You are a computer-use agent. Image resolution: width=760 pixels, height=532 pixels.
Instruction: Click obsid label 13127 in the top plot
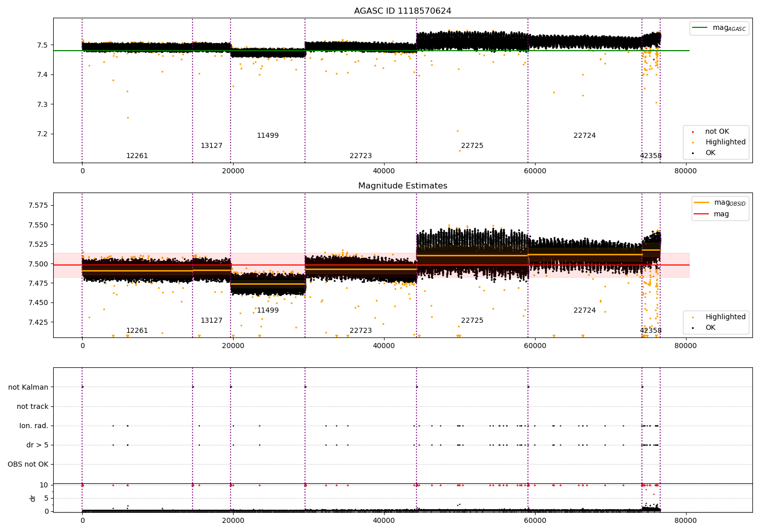coord(211,146)
